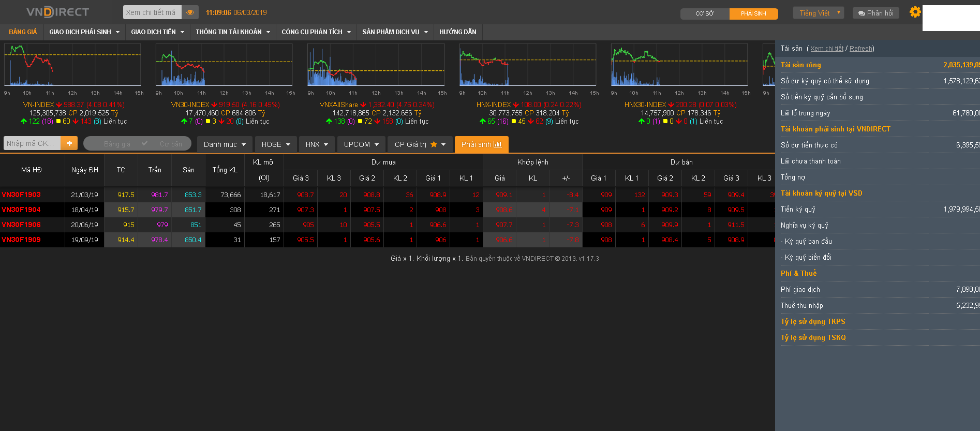Click the Mã HĐ column header
Screen dimensions: 980x431
(32, 170)
